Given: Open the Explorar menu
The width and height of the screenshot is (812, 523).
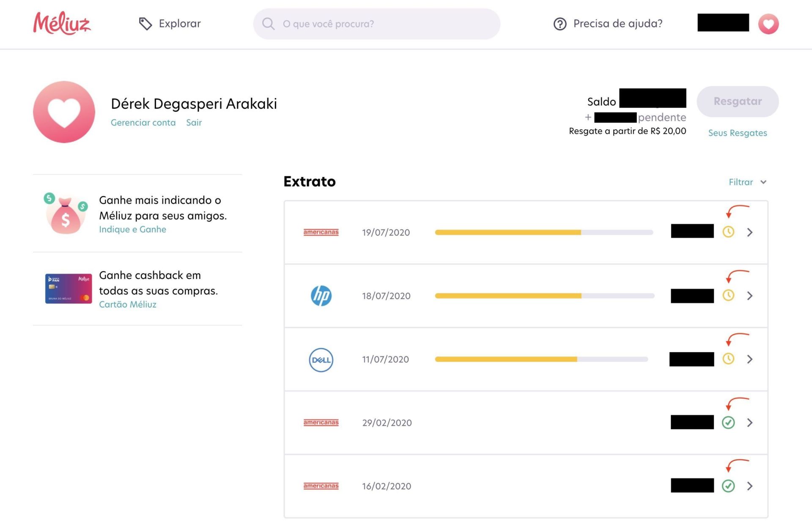Looking at the screenshot, I should [x=179, y=24].
